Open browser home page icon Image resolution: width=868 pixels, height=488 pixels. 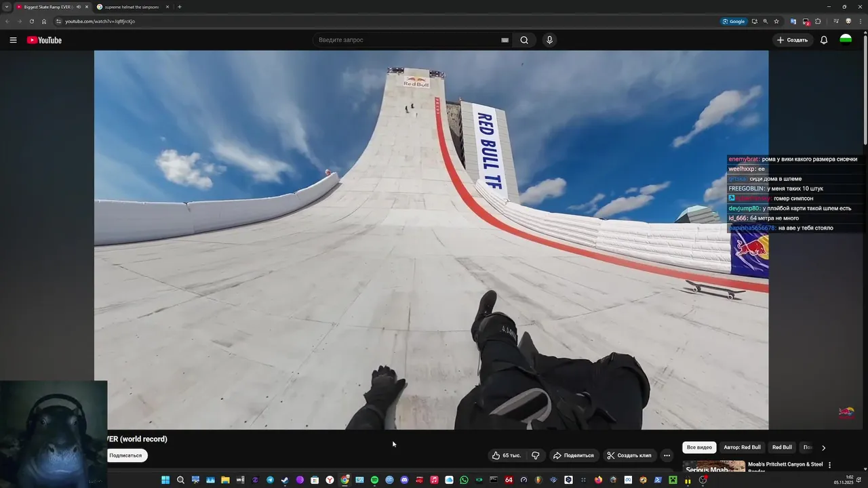pos(44,21)
